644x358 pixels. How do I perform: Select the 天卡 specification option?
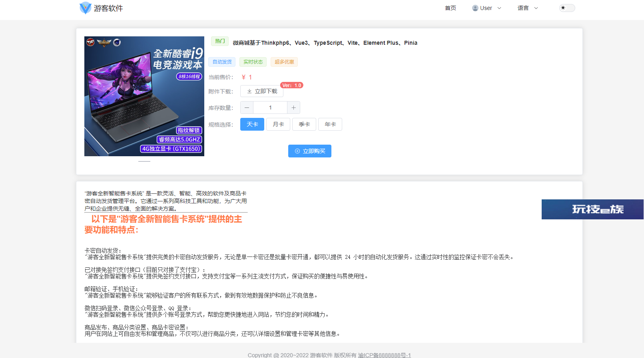[252, 124]
